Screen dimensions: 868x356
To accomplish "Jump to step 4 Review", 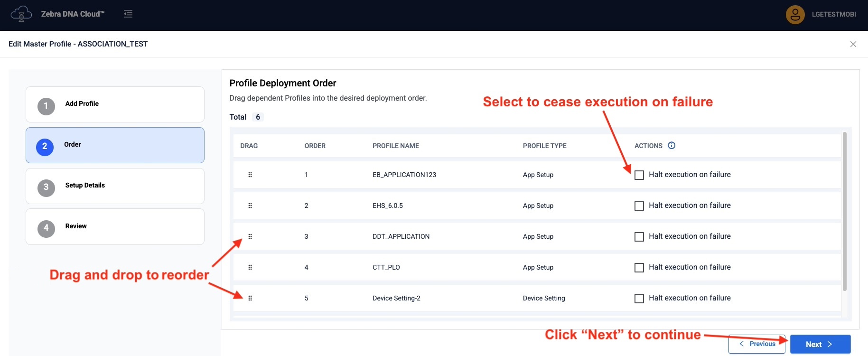I will [115, 227].
